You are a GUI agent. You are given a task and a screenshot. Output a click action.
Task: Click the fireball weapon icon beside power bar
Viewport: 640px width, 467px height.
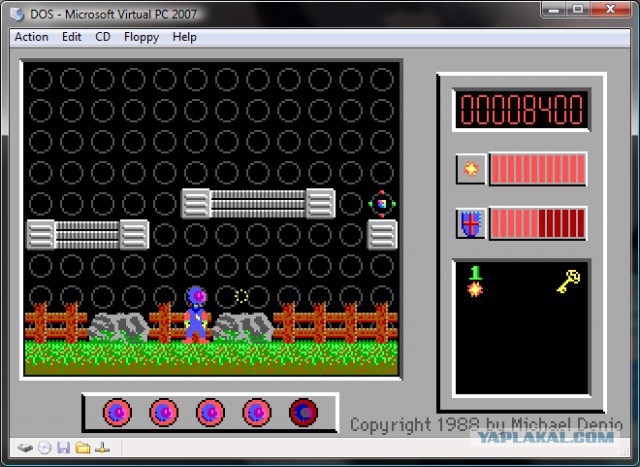[x=471, y=169]
